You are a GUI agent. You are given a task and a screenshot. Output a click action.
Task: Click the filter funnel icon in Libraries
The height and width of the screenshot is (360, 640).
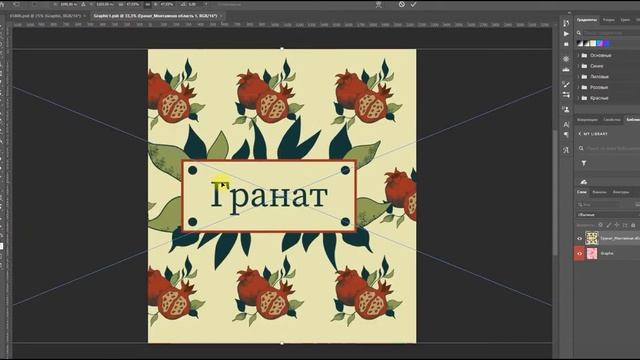584,163
